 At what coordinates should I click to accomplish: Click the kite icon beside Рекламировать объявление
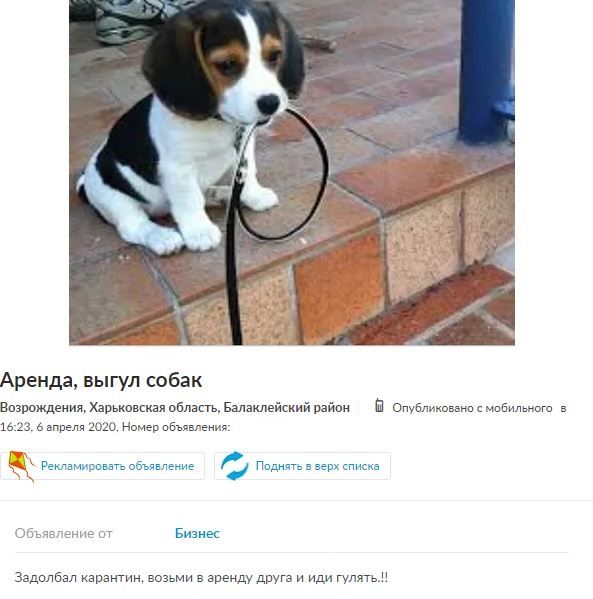pyautogui.click(x=21, y=466)
